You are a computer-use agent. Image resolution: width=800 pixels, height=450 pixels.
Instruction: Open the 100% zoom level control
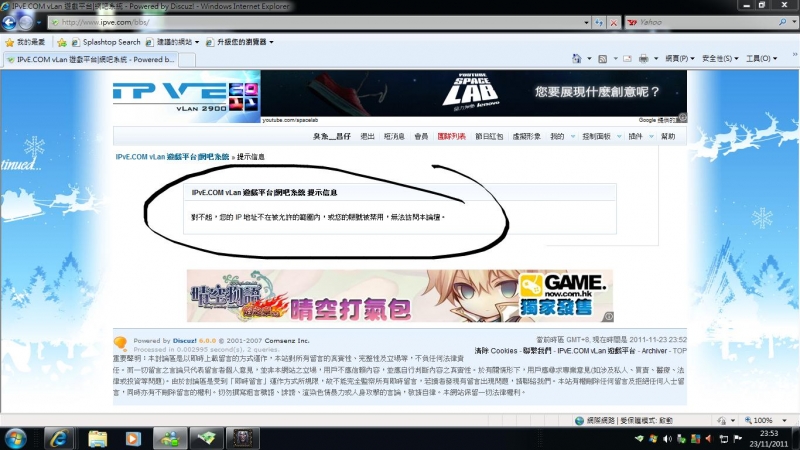coord(764,420)
